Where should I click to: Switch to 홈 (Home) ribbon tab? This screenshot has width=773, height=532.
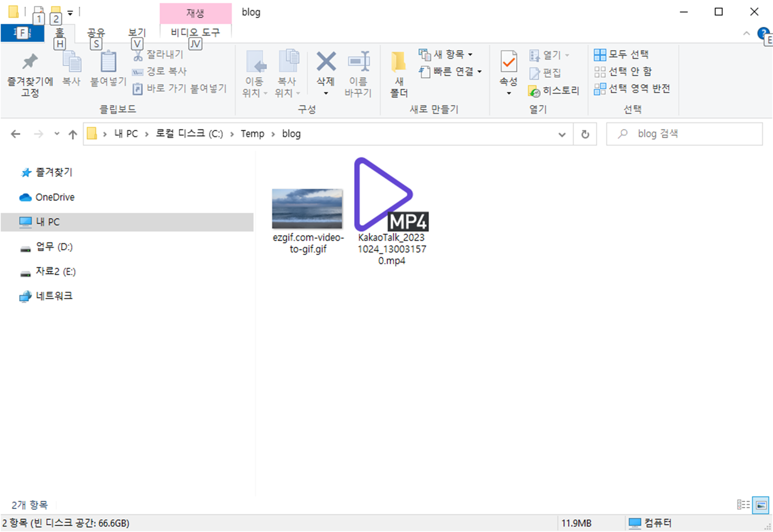60,33
